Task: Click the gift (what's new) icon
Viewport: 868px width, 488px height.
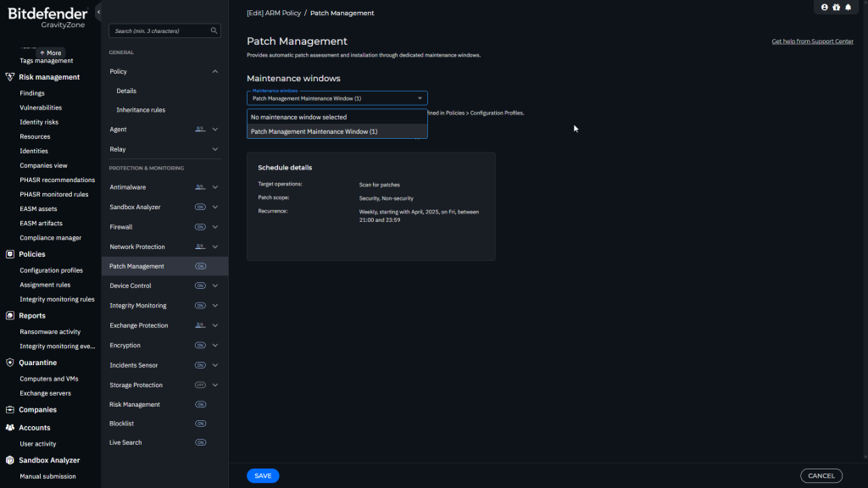Action: pyautogui.click(x=836, y=7)
